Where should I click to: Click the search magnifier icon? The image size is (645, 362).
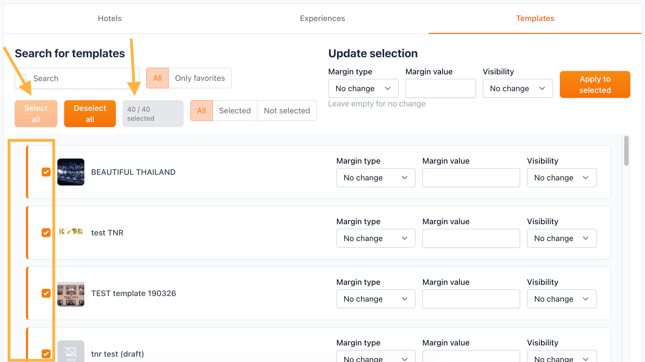point(25,78)
